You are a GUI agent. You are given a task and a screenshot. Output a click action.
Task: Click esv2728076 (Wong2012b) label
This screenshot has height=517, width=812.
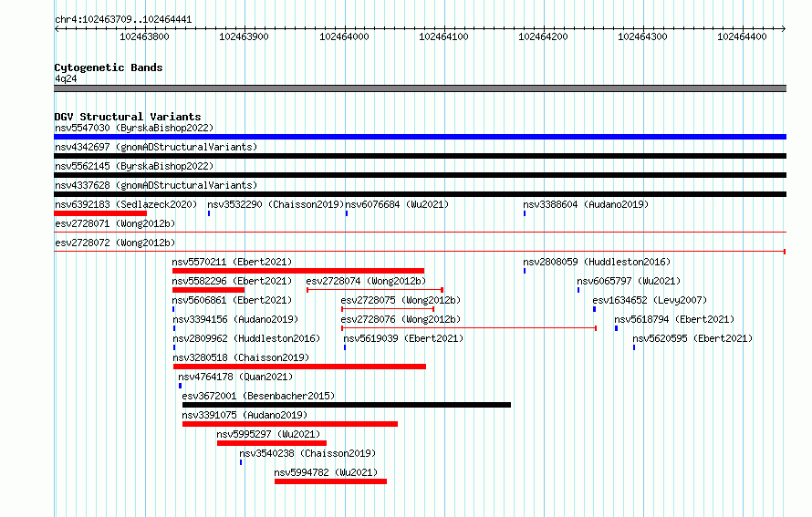point(401,319)
